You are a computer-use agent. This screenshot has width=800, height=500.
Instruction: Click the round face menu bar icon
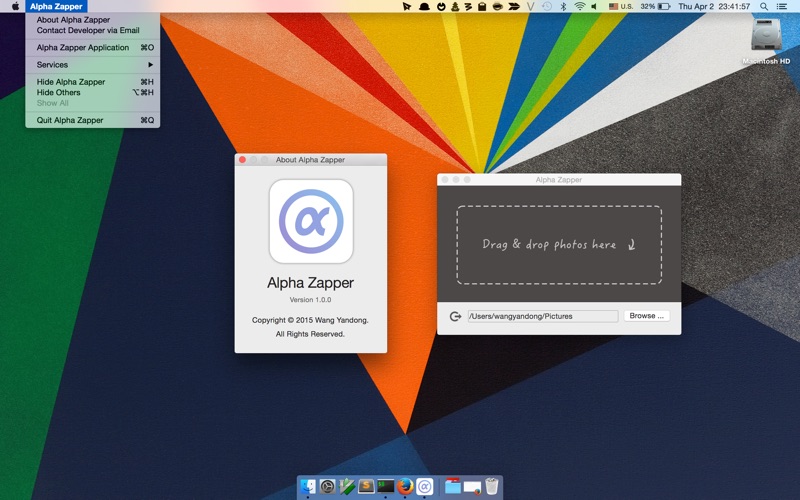(x=441, y=6)
